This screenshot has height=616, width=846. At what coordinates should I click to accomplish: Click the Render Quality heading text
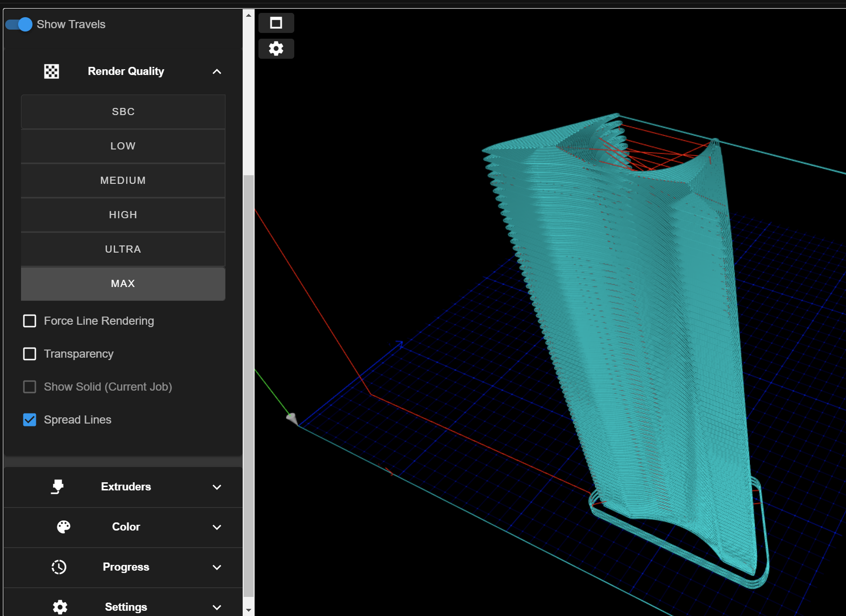[x=126, y=71]
